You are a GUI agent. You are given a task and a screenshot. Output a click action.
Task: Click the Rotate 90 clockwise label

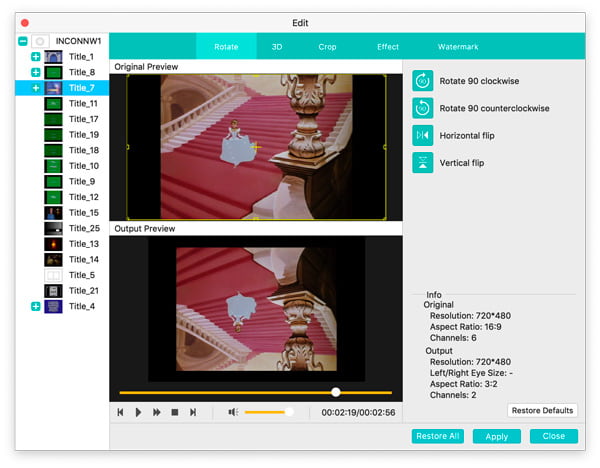coord(479,81)
